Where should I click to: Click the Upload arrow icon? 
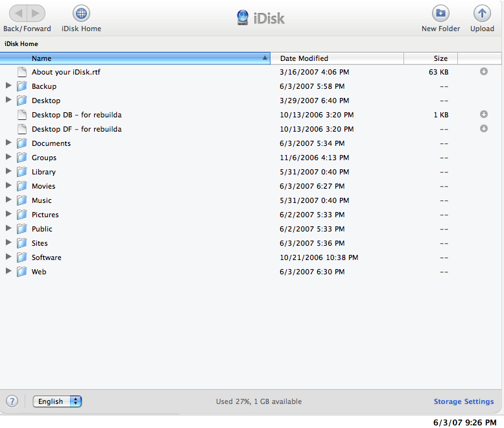482,13
